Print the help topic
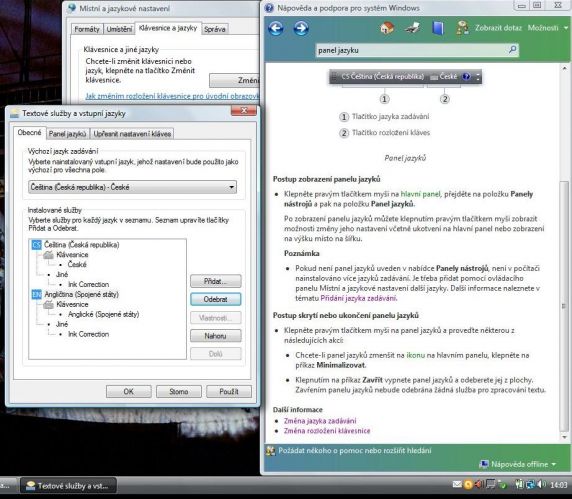Viewport: 572px width, 499px height. (413, 28)
